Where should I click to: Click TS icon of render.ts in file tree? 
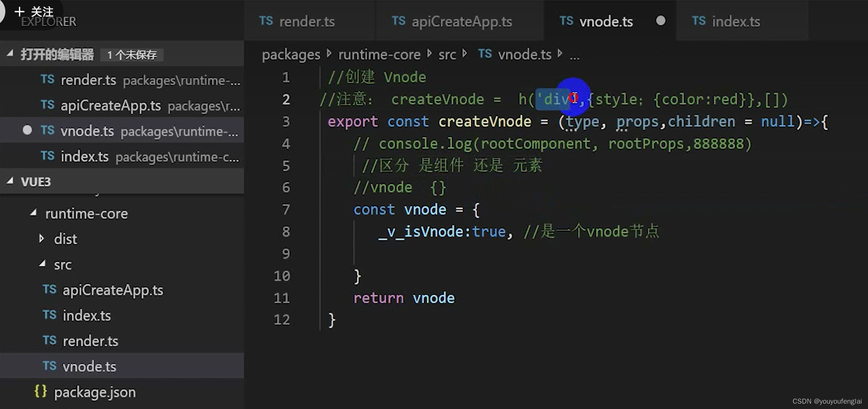pyautogui.click(x=49, y=341)
